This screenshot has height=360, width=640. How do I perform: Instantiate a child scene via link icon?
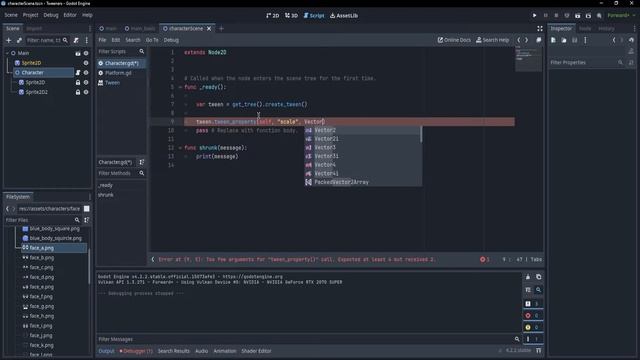tap(19, 40)
